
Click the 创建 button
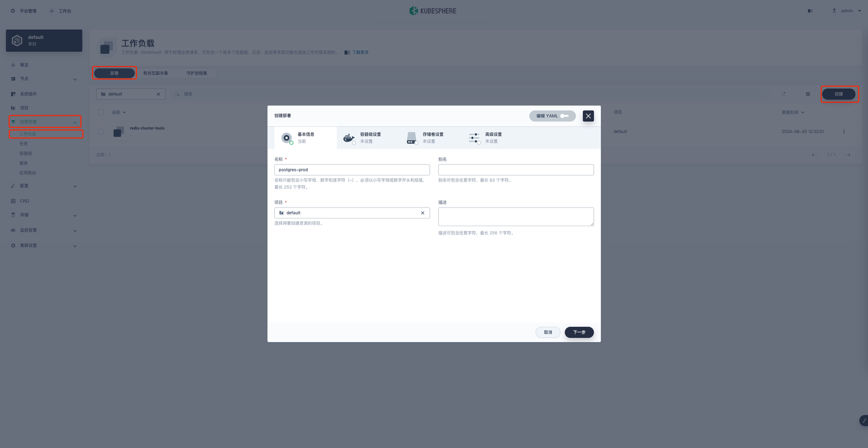click(x=839, y=94)
